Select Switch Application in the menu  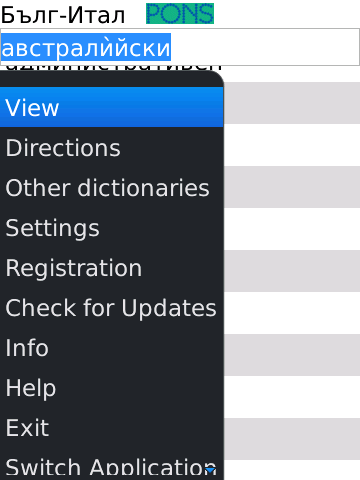(x=112, y=465)
